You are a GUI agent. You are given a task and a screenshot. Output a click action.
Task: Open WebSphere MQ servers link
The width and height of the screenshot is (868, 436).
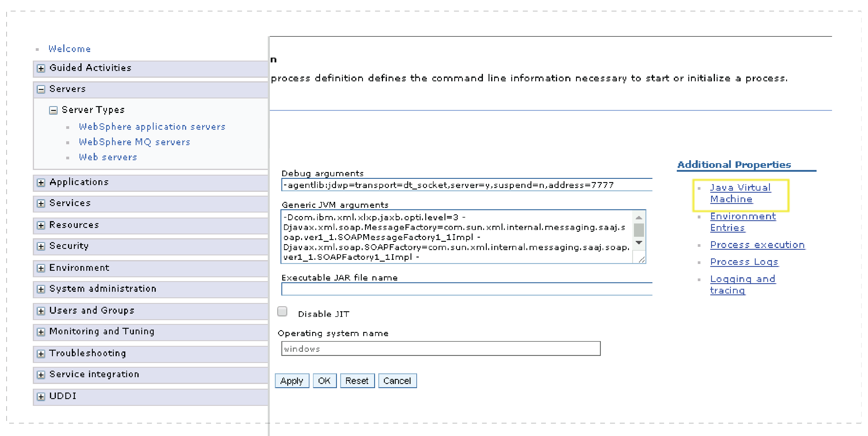[134, 142]
